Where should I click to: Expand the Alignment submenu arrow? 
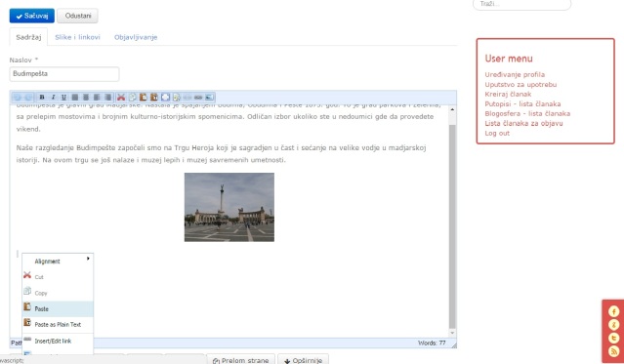pyautogui.click(x=88, y=259)
